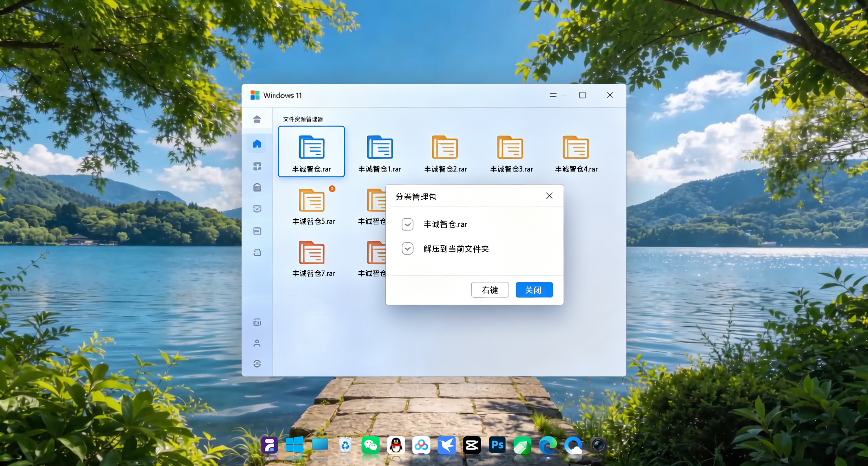Click the eject-shaped icon atop the sidebar

(x=257, y=119)
